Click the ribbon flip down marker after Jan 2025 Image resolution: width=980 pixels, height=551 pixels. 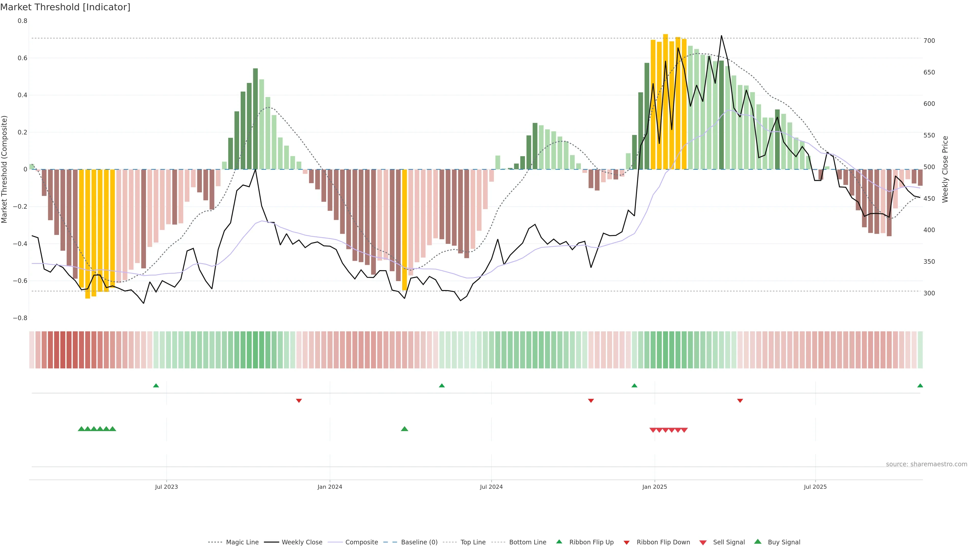tap(740, 400)
